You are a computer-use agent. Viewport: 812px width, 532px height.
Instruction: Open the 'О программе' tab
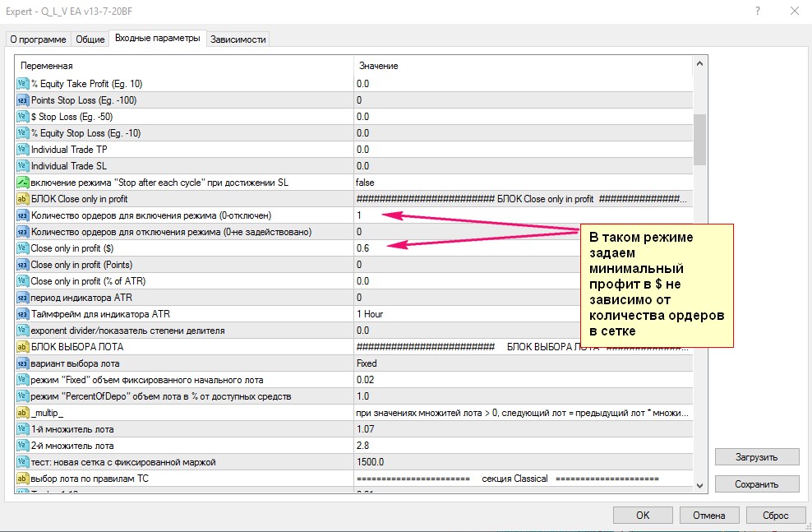pyautogui.click(x=39, y=39)
